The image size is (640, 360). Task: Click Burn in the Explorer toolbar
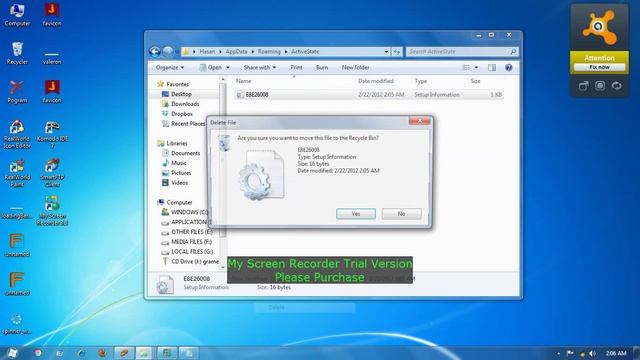click(322, 68)
